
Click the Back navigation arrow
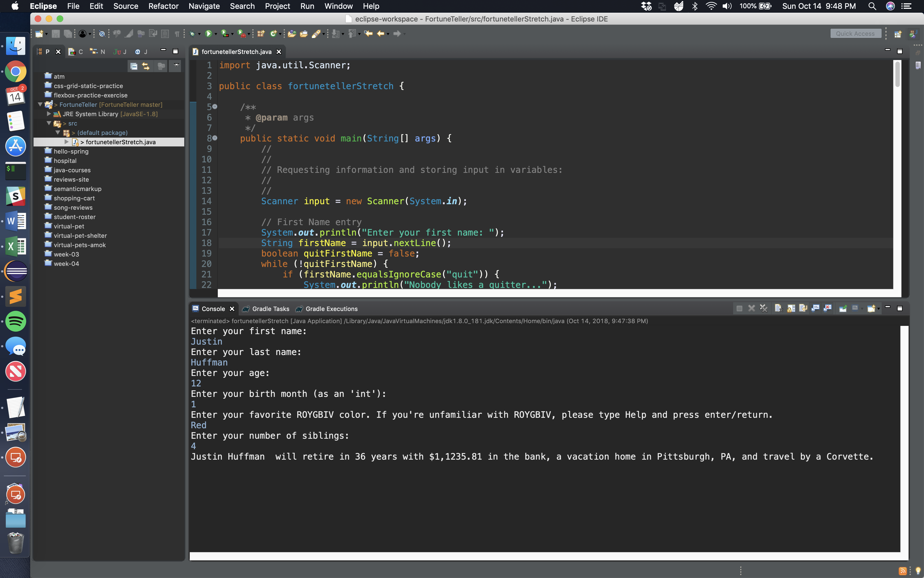point(380,34)
